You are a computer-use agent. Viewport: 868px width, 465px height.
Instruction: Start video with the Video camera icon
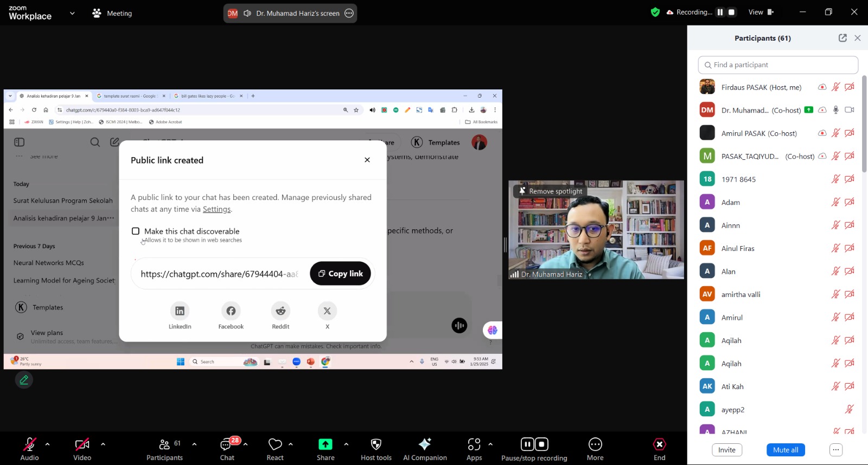click(82, 444)
